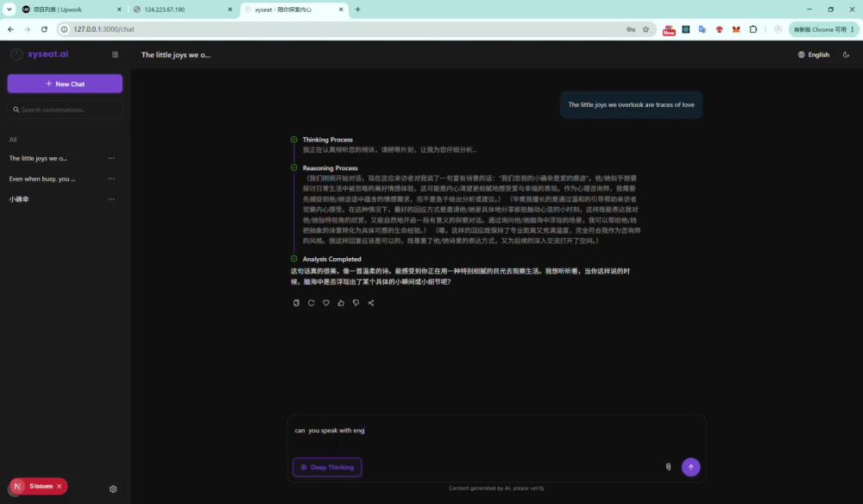Viewport: 863px width, 504px height.
Task: Go back to previous page
Action: (x=11, y=29)
